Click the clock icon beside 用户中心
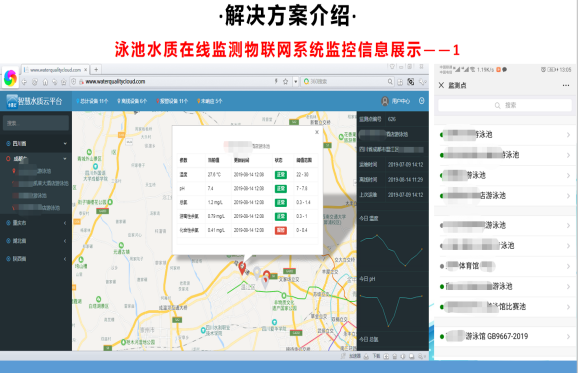This screenshot has height=373, width=579. click(x=421, y=101)
